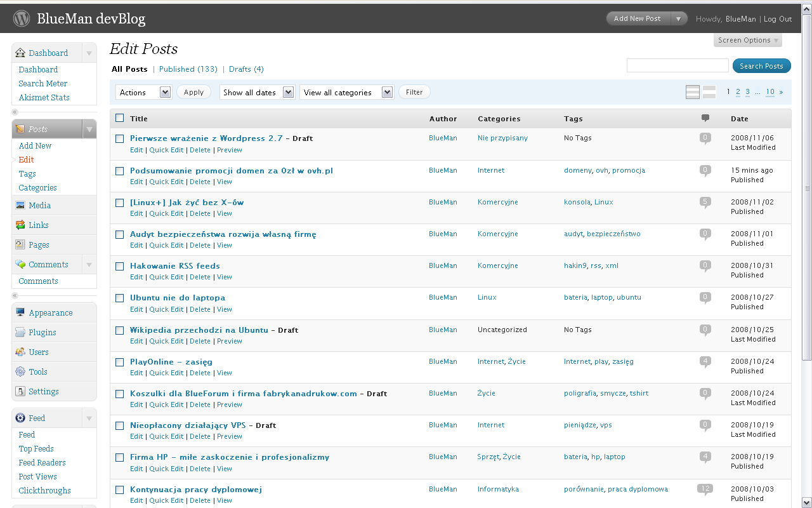Screen dimensions: 812x508
Task: Select all posts with header checkbox
Action: [x=119, y=118]
